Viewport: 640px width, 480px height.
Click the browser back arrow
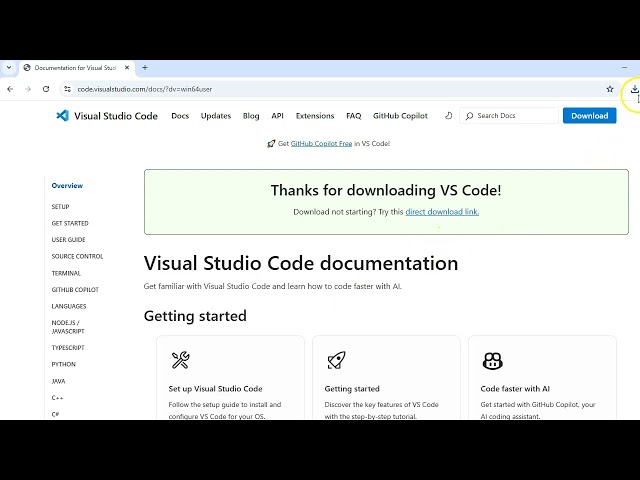(x=10, y=89)
